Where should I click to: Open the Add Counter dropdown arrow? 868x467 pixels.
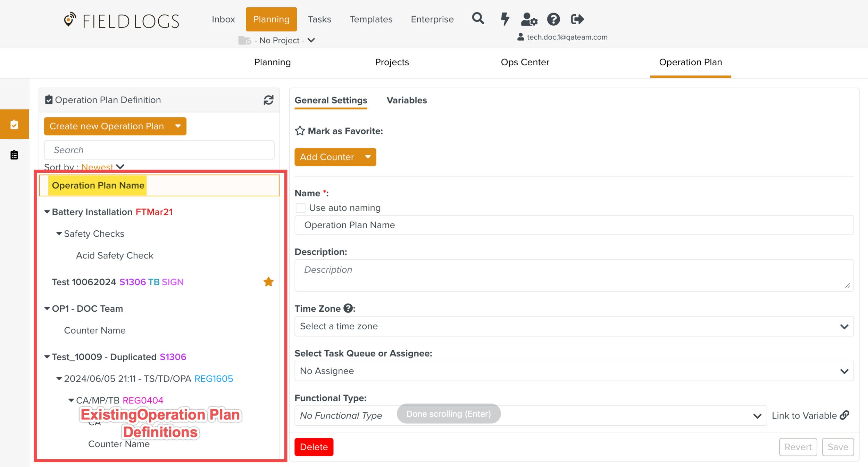click(x=368, y=157)
